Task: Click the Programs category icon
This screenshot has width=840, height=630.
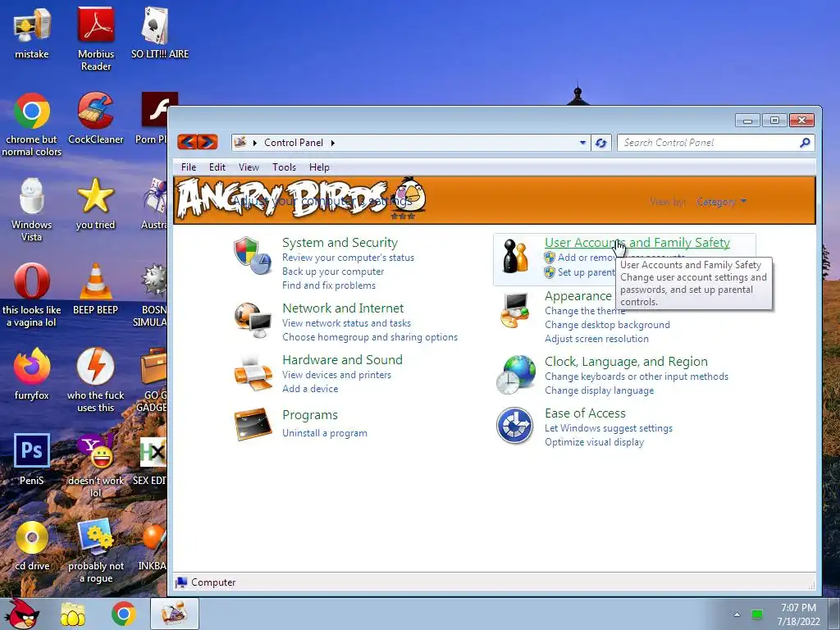Action: tap(253, 424)
